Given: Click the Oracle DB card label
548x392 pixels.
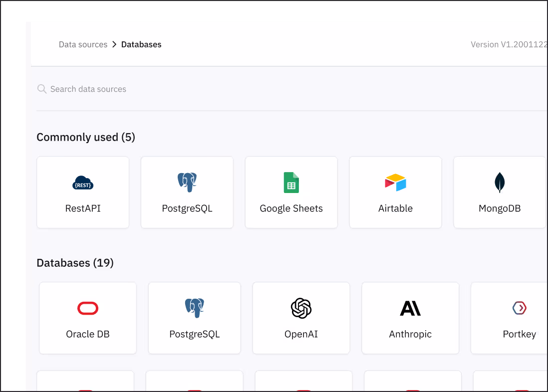Looking at the screenshot, I should 88,334.
